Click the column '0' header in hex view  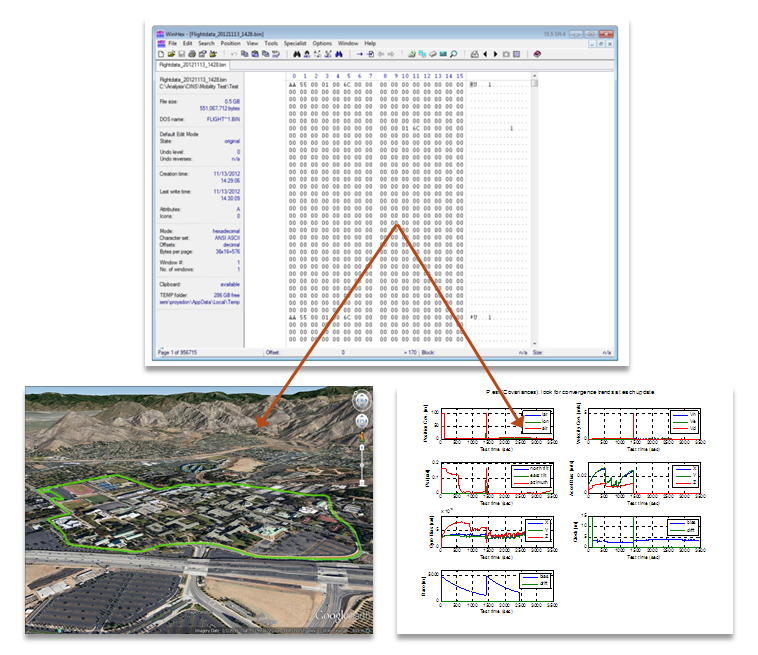click(x=294, y=76)
